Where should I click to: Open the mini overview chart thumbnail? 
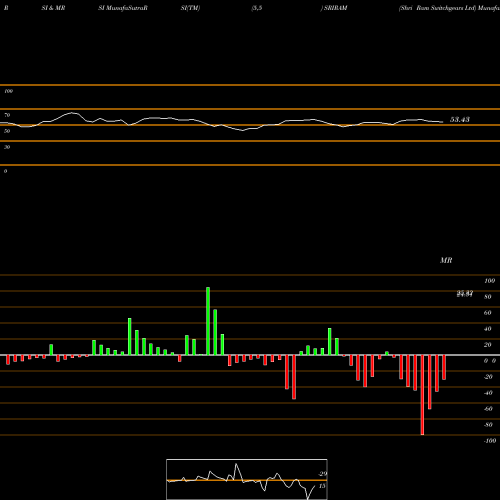[x=247, y=479]
